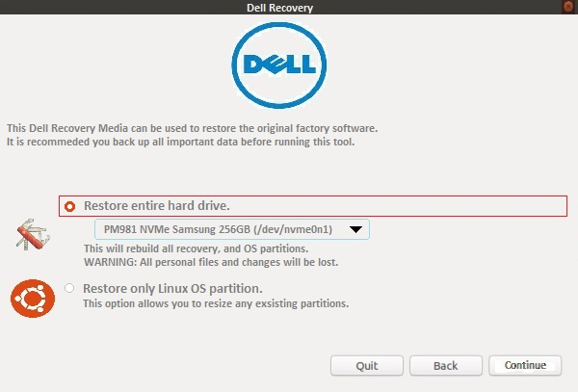Screen dimensions: 578x392
Task: Close the Dell Recovery window
Action: click(x=570, y=7)
